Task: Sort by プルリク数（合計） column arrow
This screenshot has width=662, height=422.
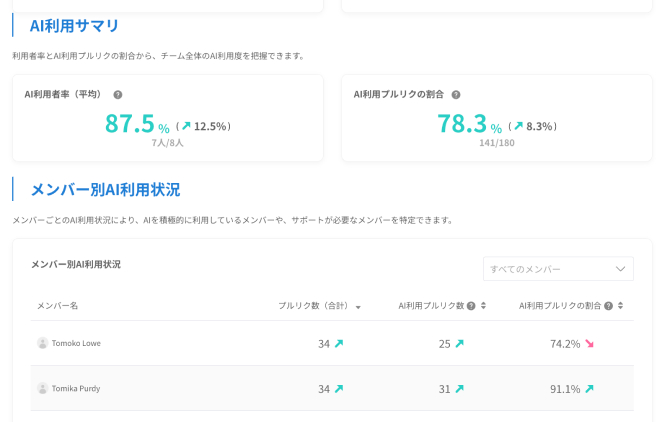Action: coord(358,307)
